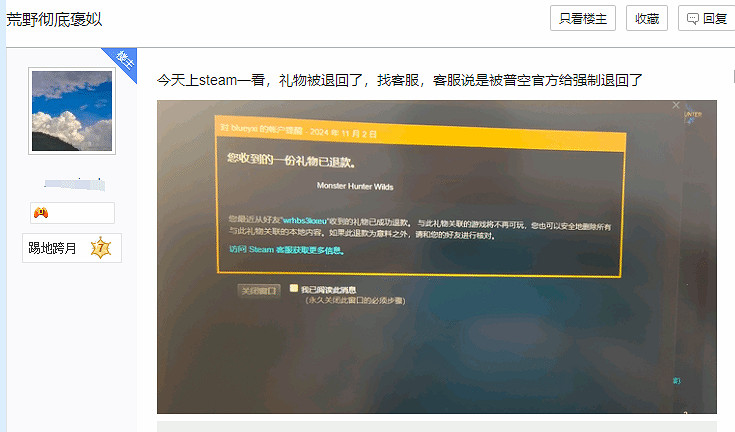
Task: Click the post text starting 今天上steam一看
Action: (399, 80)
